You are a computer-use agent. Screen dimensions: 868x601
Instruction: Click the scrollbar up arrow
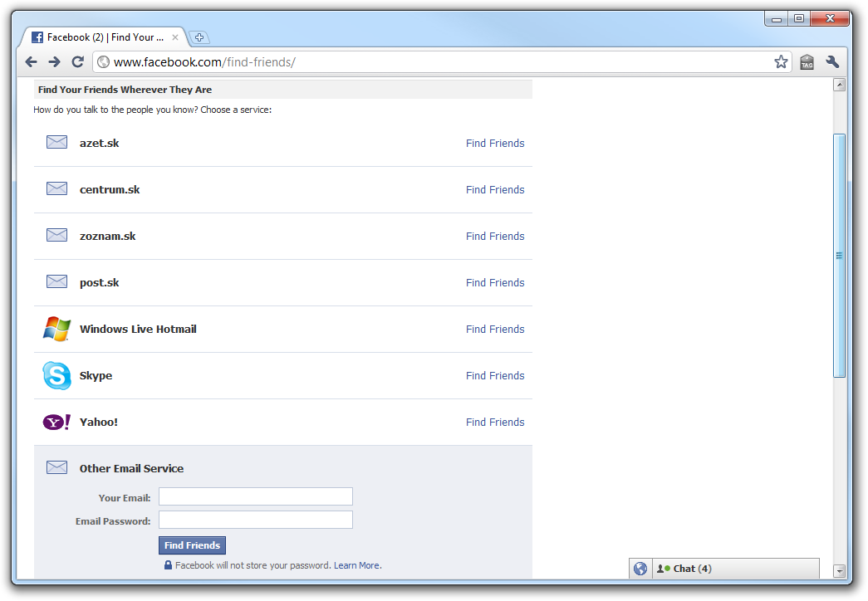[x=840, y=85]
